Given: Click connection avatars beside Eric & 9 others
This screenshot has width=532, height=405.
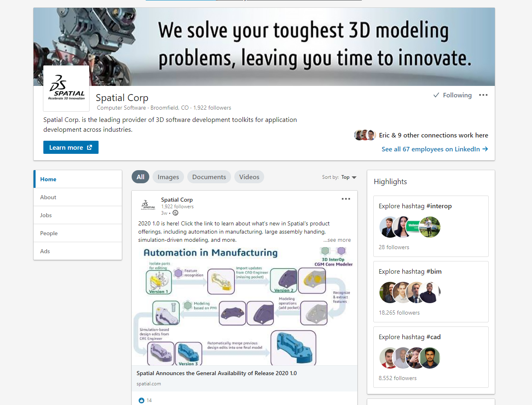Looking at the screenshot, I should click(365, 135).
